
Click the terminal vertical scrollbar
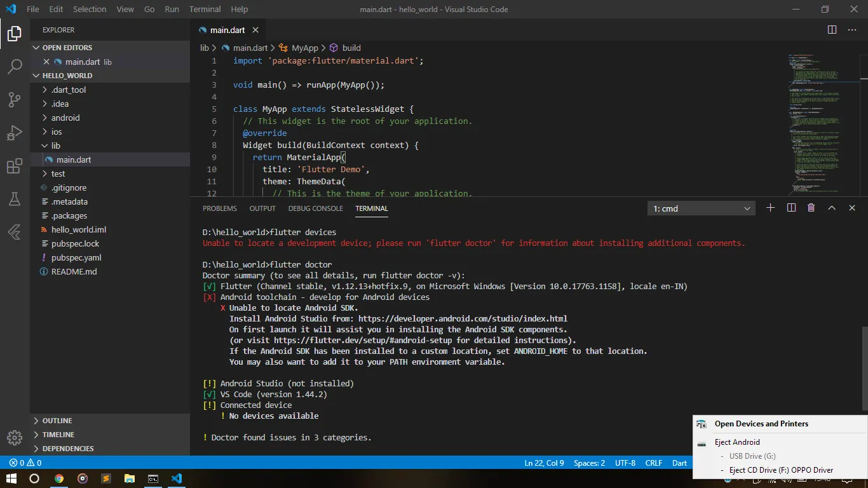[x=864, y=367]
